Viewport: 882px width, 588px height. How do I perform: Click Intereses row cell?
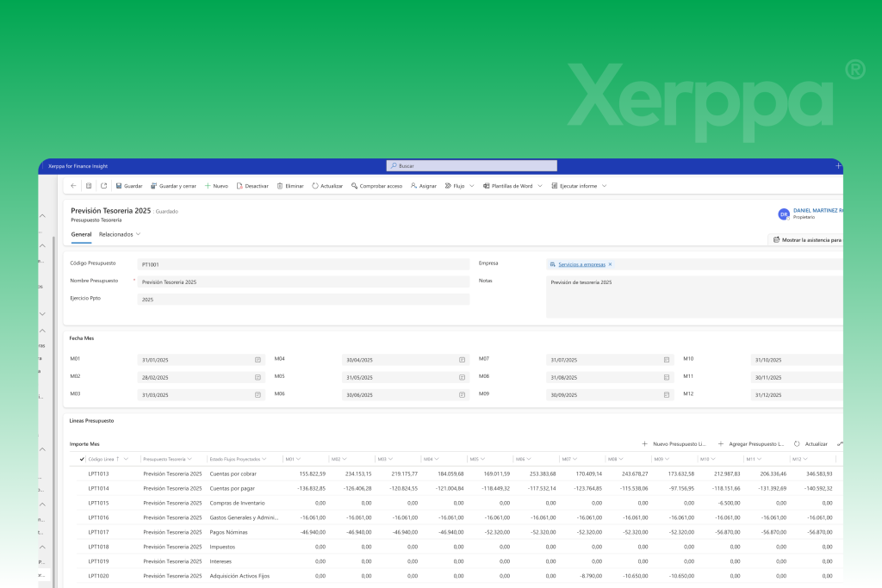pyautogui.click(x=220, y=561)
